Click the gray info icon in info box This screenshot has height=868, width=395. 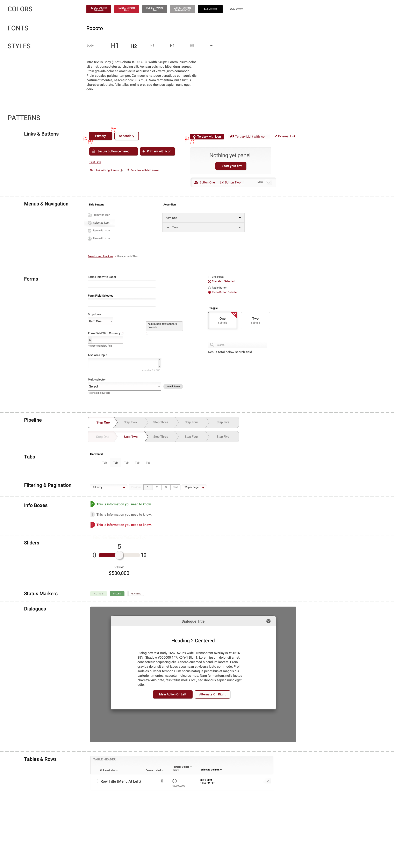[93, 515]
